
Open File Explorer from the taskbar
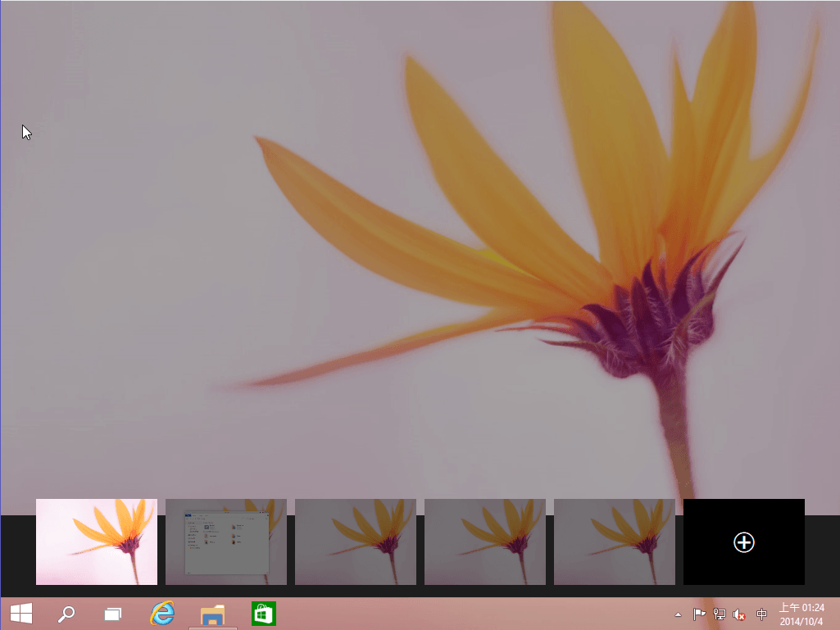click(213, 614)
